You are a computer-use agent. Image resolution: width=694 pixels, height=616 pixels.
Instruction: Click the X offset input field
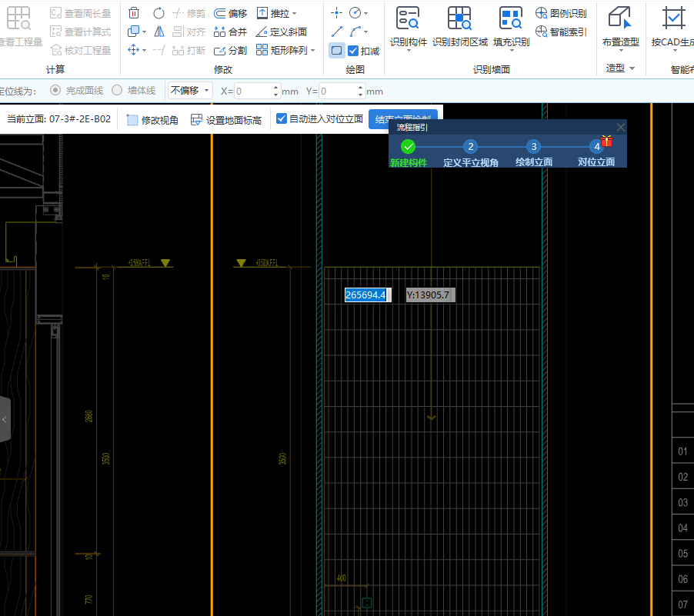(253, 92)
